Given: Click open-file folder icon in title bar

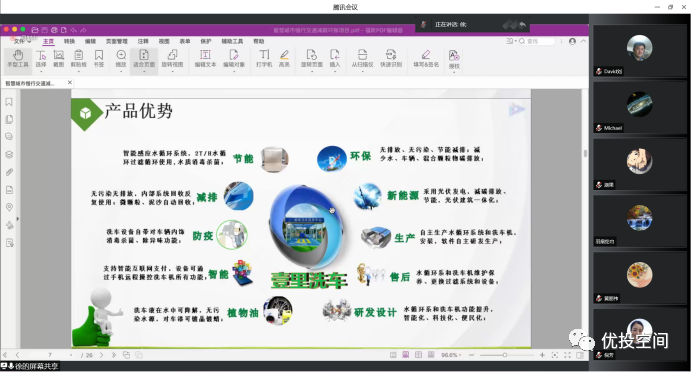Looking at the screenshot, I should tap(35, 30).
